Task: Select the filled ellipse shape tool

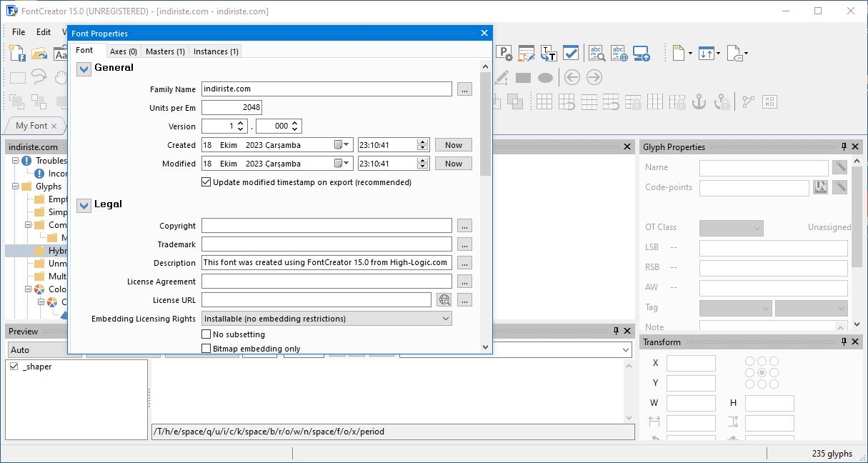Action: (x=545, y=77)
